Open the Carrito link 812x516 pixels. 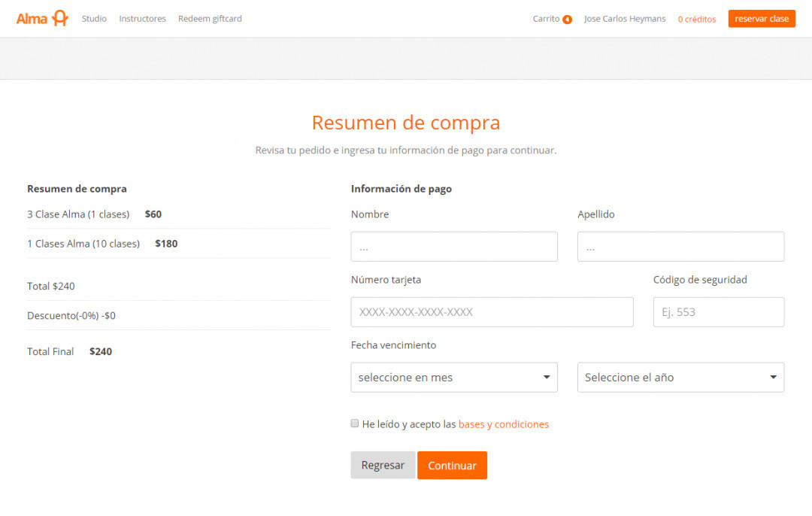coord(546,19)
